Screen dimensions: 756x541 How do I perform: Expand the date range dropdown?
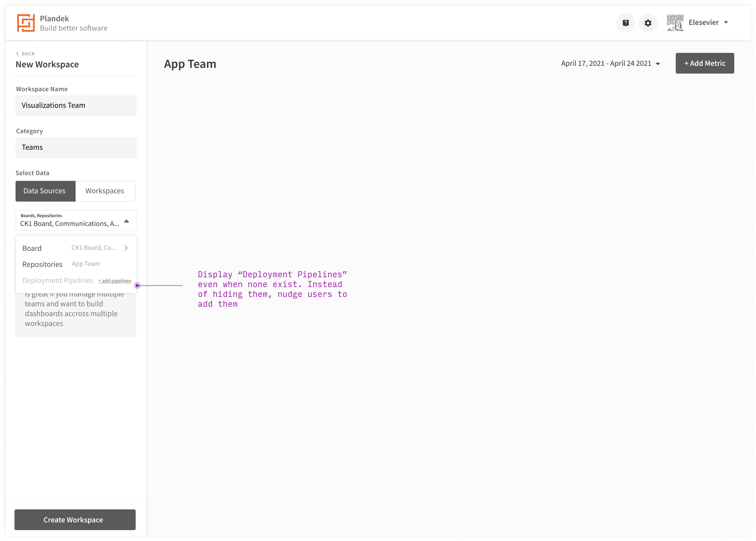click(x=658, y=64)
